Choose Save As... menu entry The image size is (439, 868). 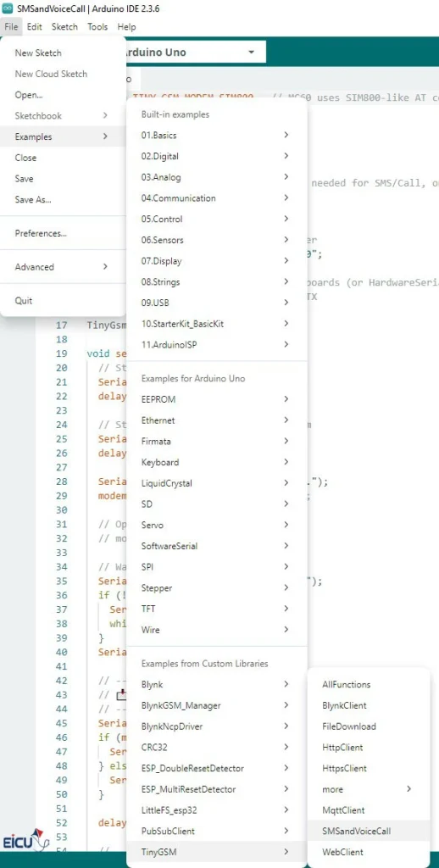[63, 200]
